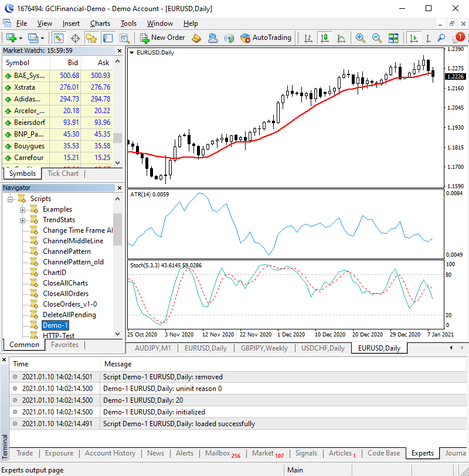This screenshot has height=476, width=469.
Task: Collapse the Scripts tree node
Action: coord(9,198)
